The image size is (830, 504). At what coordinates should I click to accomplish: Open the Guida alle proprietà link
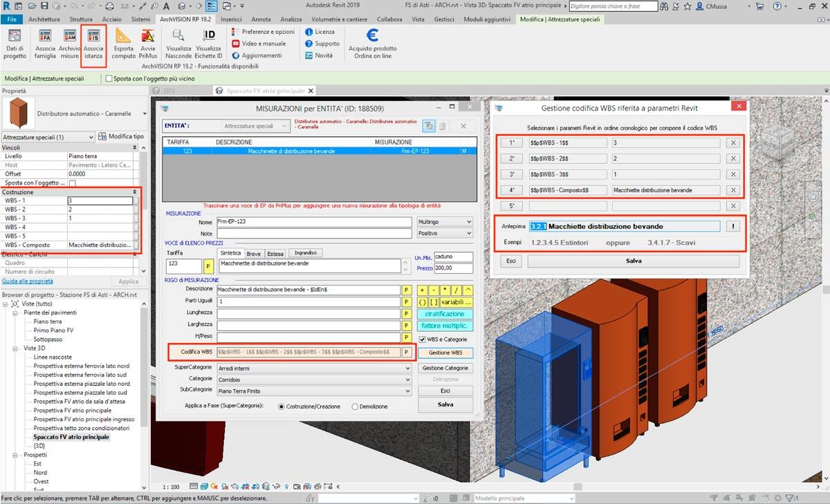click(28, 281)
